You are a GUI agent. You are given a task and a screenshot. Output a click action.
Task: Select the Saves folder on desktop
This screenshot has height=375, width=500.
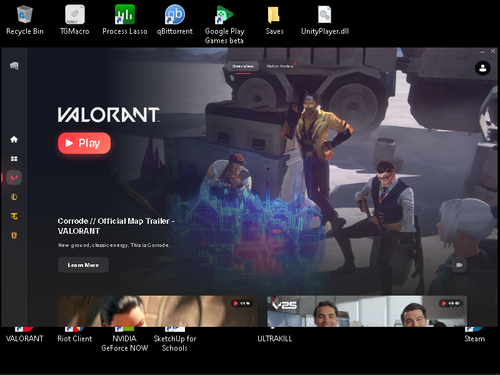[274, 20]
